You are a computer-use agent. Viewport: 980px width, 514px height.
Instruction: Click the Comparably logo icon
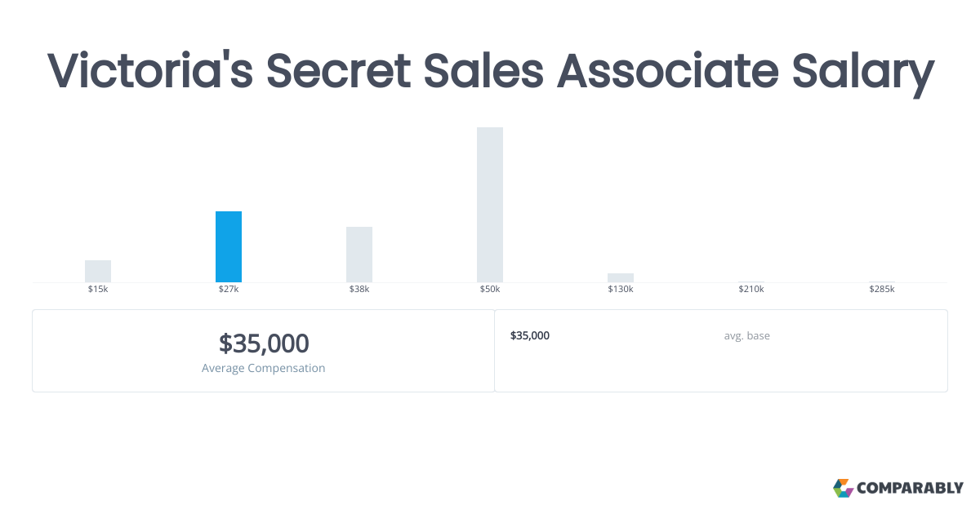coord(843,488)
